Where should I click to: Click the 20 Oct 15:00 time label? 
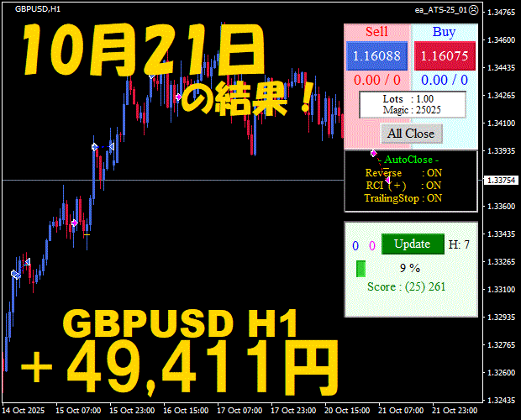click(x=347, y=411)
